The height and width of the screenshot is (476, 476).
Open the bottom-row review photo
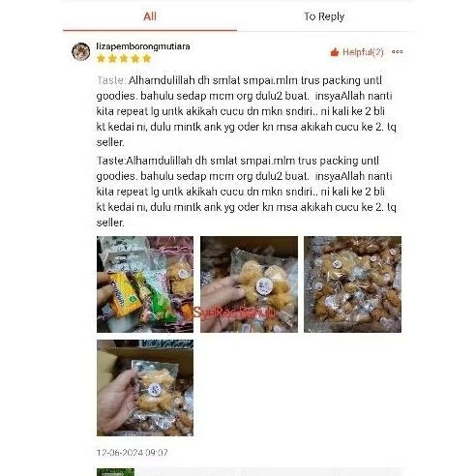click(x=145, y=388)
